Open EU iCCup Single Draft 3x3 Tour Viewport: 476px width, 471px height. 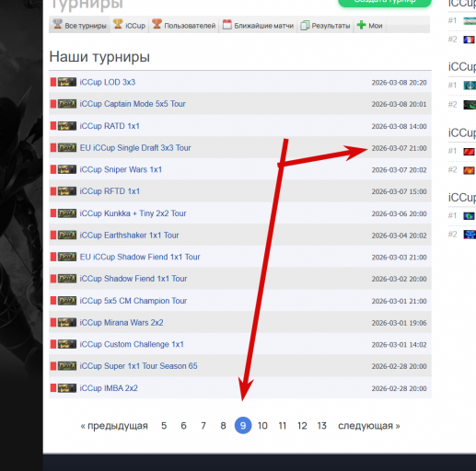click(135, 148)
